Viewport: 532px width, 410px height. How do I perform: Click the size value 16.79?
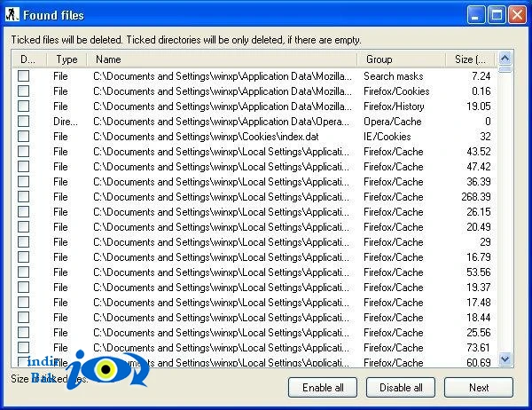(x=479, y=257)
